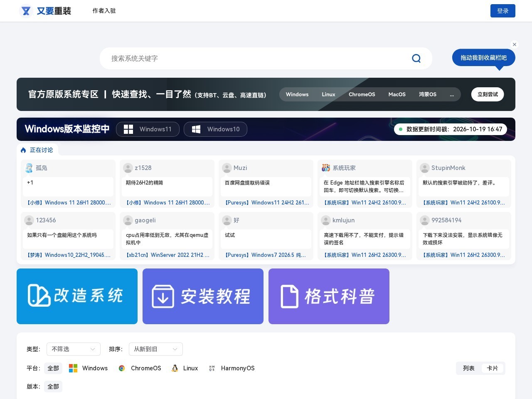Click the 拖动我到收藏栏吧 button
Screen dimensions: 532x399
484,58
